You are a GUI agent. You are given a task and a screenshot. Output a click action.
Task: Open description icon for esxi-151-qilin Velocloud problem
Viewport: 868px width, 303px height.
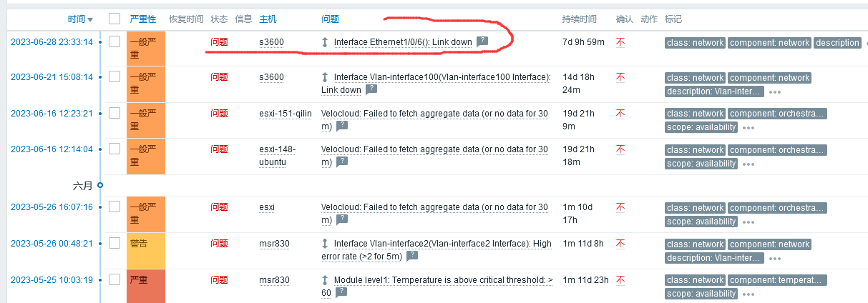pyautogui.click(x=342, y=126)
